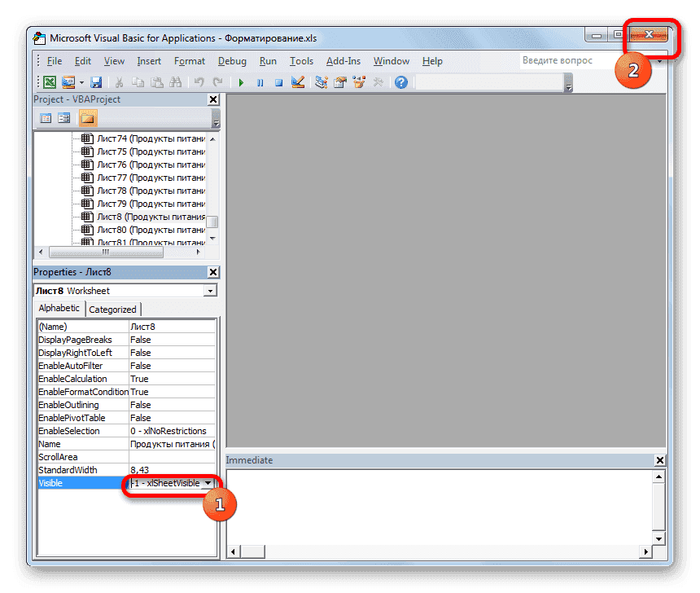Run the macro with the Run Sub button
700x593 pixels.
pos(240,81)
